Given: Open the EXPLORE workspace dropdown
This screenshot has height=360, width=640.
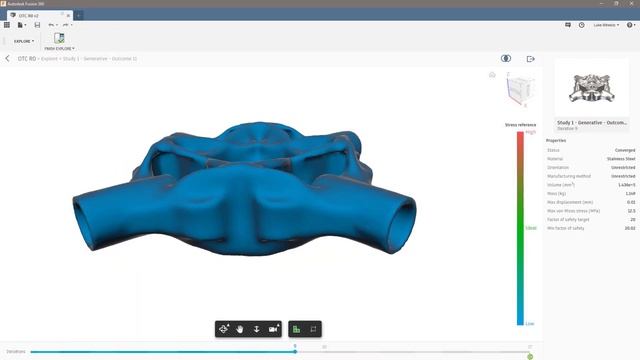Looking at the screenshot, I should pos(24,41).
